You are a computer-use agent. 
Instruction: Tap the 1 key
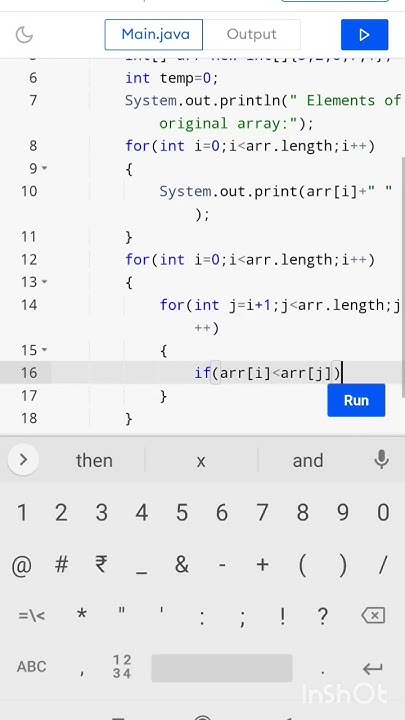pyautogui.click(x=22, y=512)
